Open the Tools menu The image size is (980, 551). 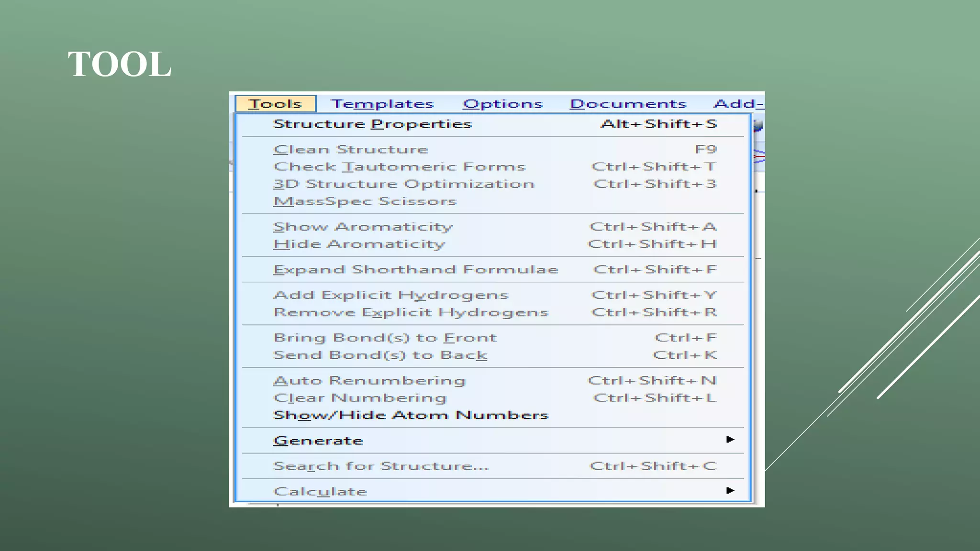point(275,104)
